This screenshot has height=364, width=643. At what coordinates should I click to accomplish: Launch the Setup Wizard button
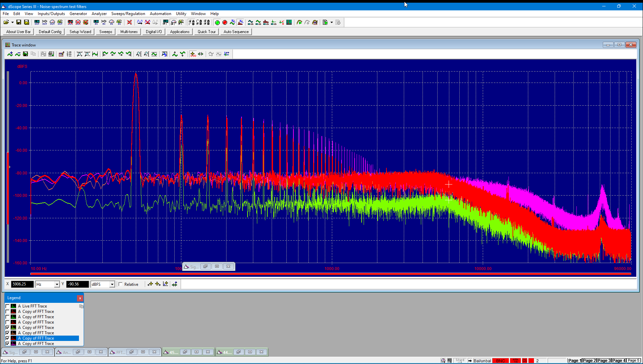[x=80, y=32]
